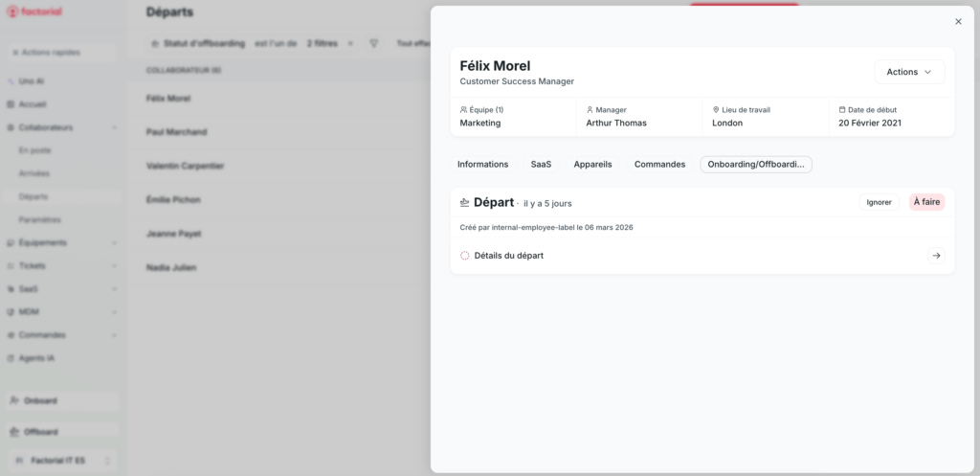
Task: Open Agents IA in the sidebar
Action: (x=38, y=358)
